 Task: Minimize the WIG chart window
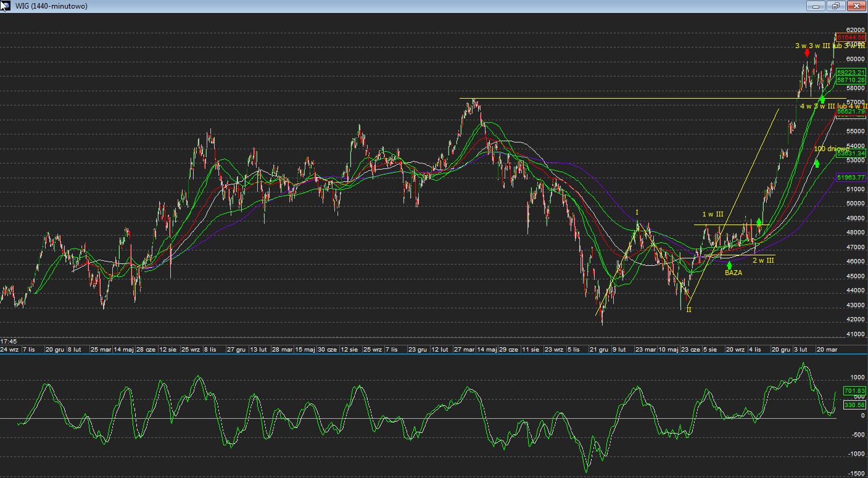click(816, 6)
